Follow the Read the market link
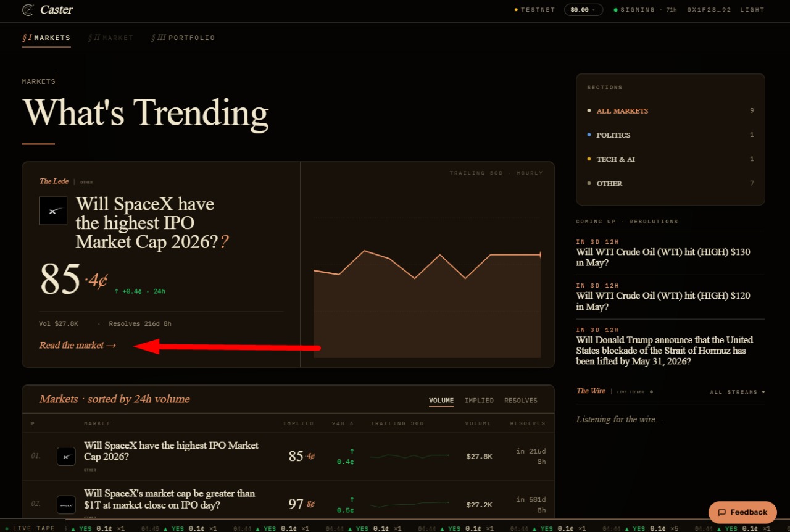Screen dimensions: 790x532 click(78, 345)
